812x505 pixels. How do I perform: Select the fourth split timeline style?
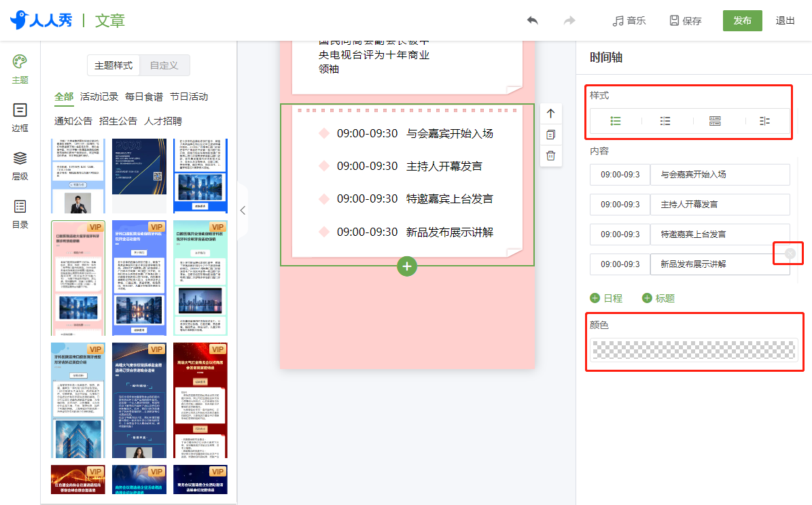coord(764,121)
